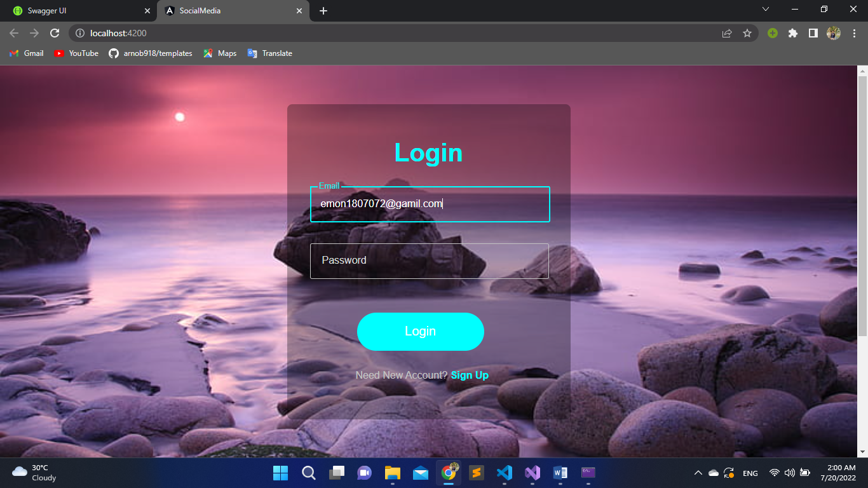This screenshot has width=868, height=488.
Task: Switch to the Swagger UI tab
Action: coord(78,11)
